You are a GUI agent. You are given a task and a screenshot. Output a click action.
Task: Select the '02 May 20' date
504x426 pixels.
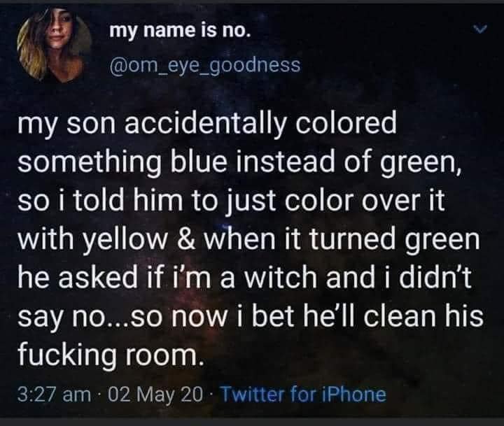[155, 395]
